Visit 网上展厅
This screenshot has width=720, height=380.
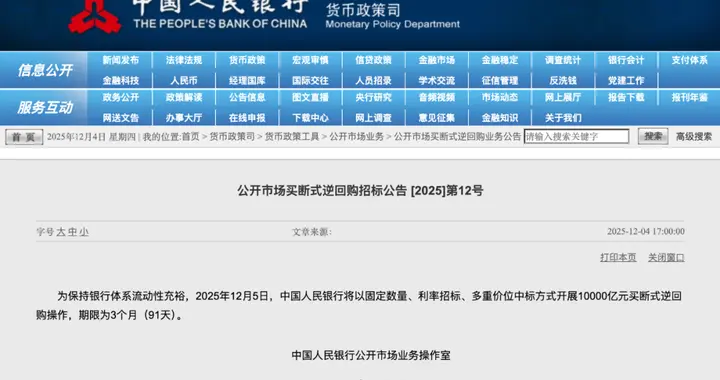tap(563, 97)
